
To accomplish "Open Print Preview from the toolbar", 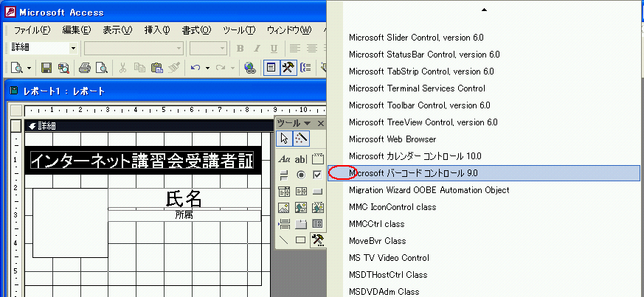I will [102, 68].
